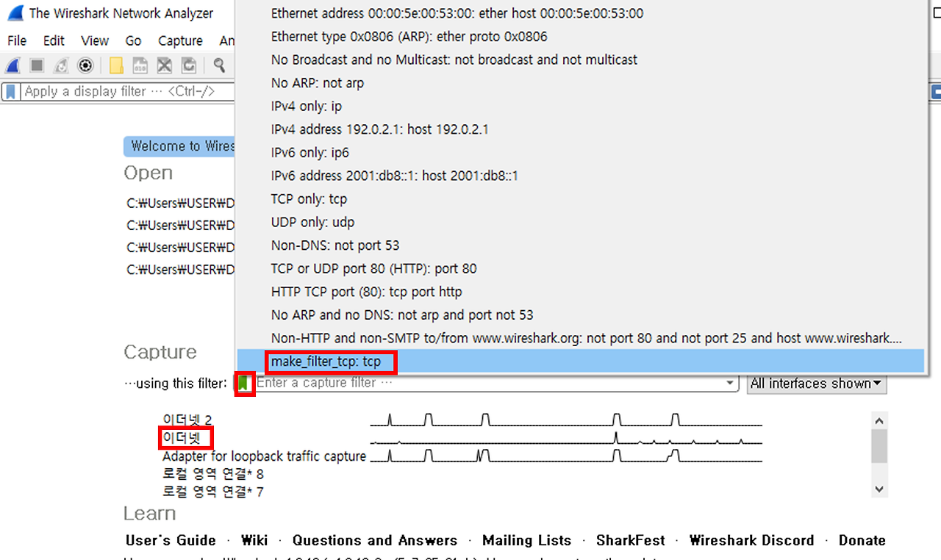Click the reload capture file icon
The image size is (941, 560).
tap(189, 66)
